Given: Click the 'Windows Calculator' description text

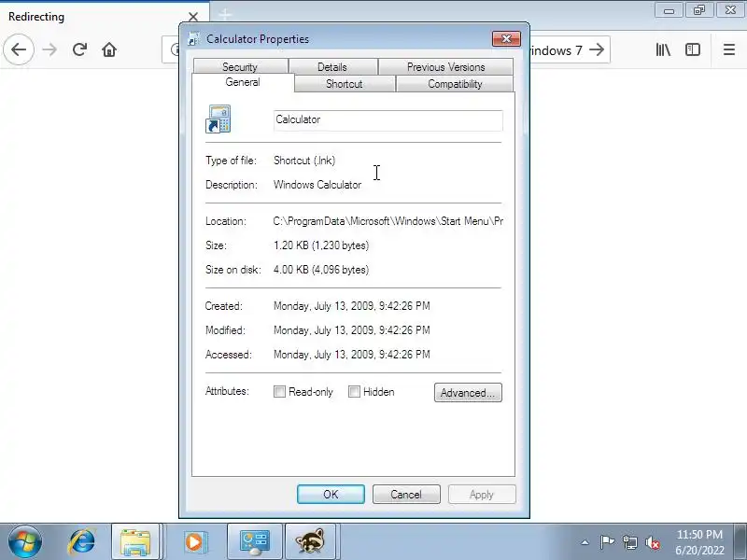Looking at the screenshot, I should click(317, 185).
